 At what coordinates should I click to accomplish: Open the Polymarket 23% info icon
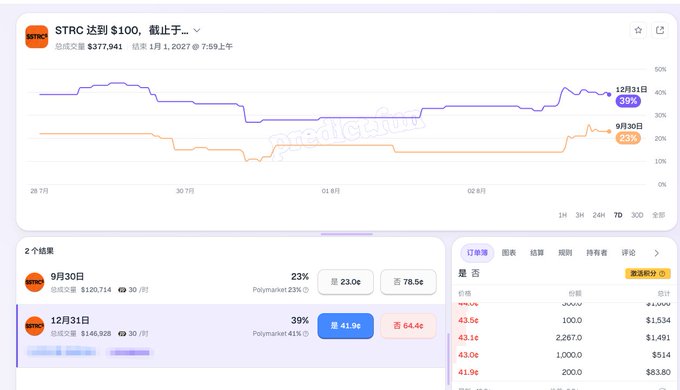click(306, 290)
